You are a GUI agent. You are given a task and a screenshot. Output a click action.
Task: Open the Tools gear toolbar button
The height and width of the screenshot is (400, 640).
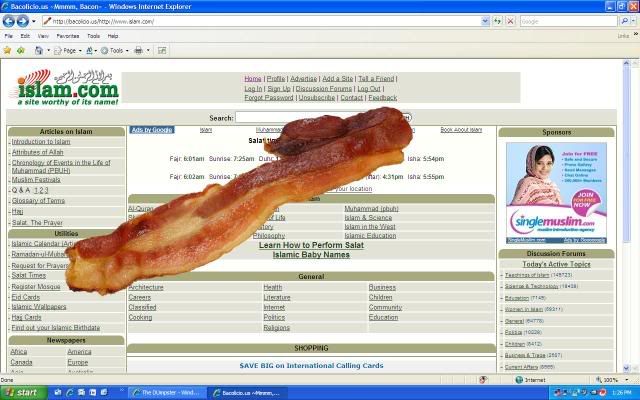pyautogui.click(x=115, y=51)
